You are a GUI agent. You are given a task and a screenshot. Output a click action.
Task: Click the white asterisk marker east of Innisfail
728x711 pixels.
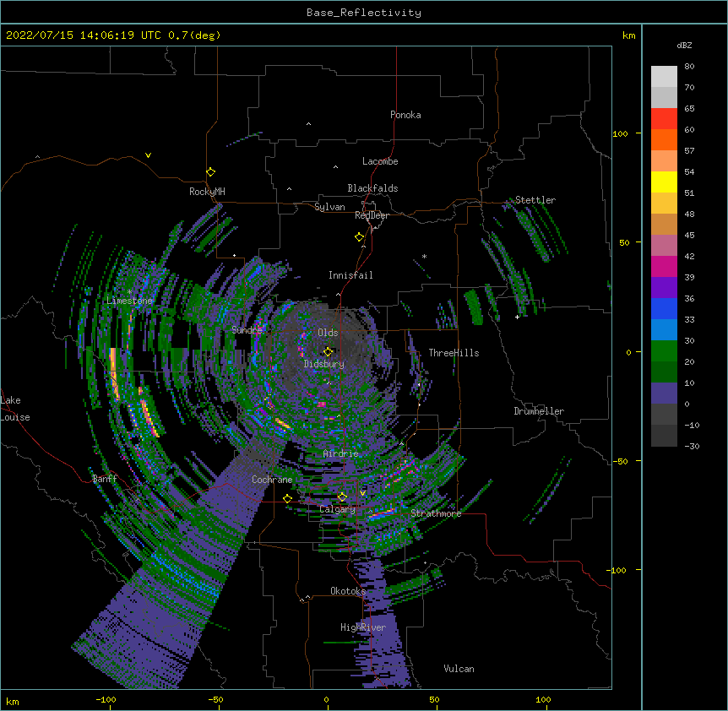point(424,256)
